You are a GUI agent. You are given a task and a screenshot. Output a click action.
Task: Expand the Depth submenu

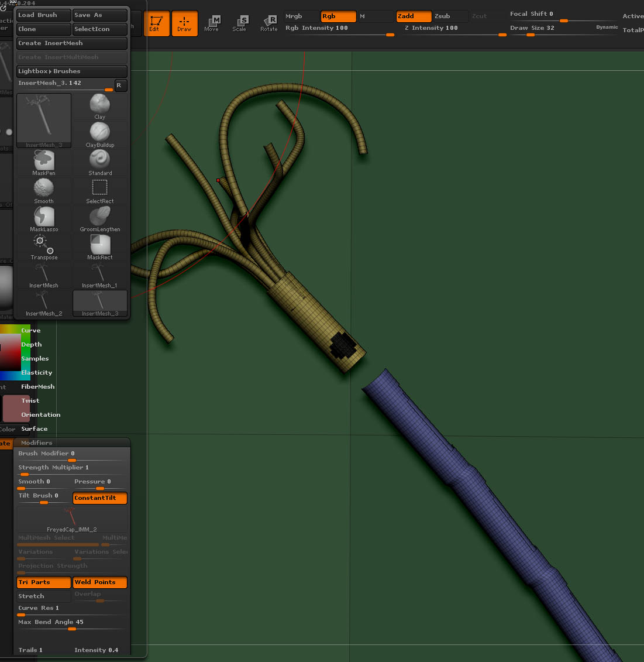pos(32,345)
